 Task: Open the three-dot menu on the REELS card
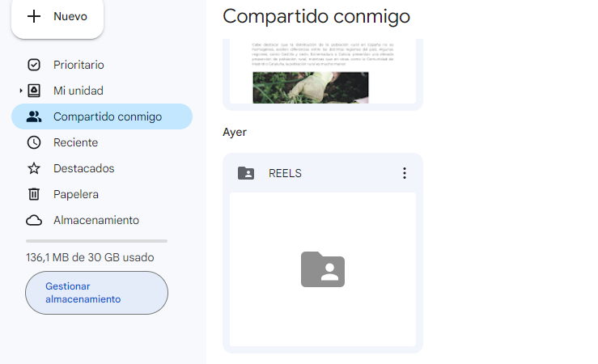click(405, 173)
